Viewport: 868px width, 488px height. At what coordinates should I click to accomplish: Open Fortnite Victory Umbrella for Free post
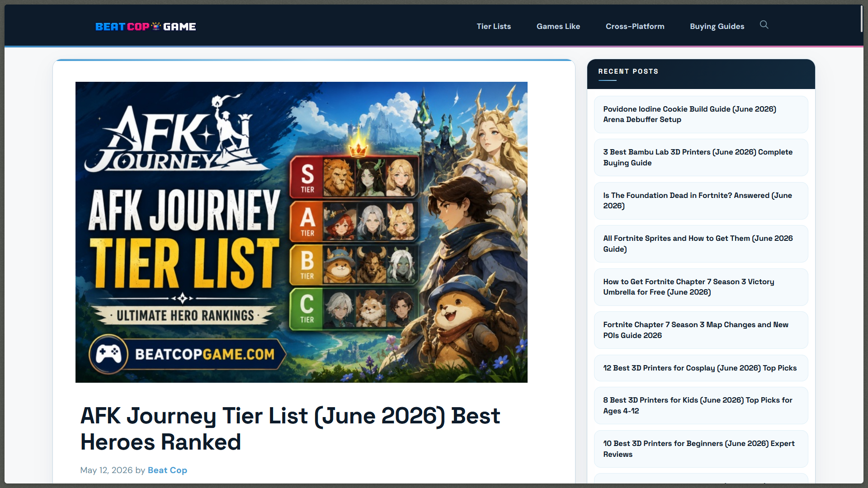[x=701, y=287]
